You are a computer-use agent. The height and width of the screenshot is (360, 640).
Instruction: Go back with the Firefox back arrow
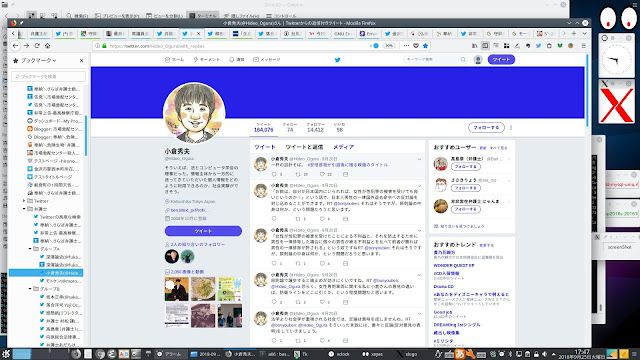[16, 46]
